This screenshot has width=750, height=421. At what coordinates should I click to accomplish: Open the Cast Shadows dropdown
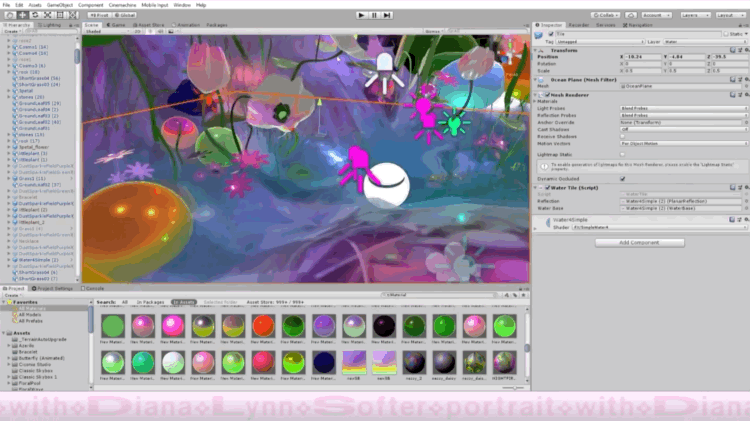(x=683, y=130)
